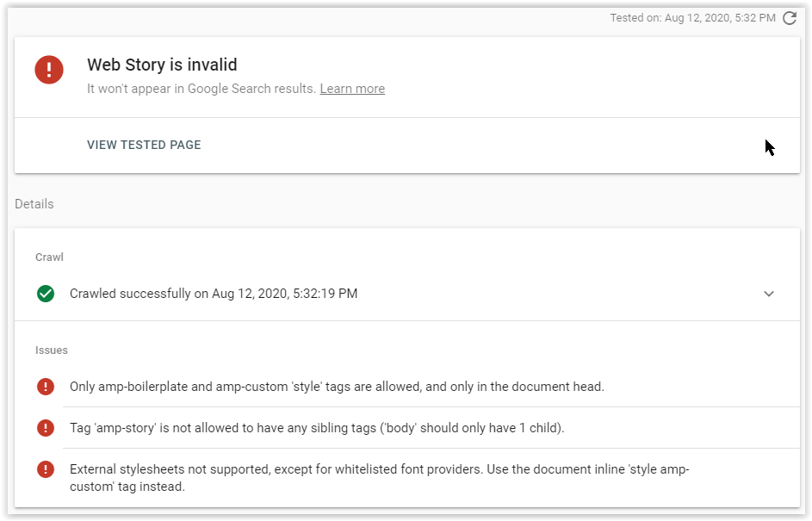812x521 pixels.
Task: Click the Web Story is invalid heading
Action: tap(162, 65)
